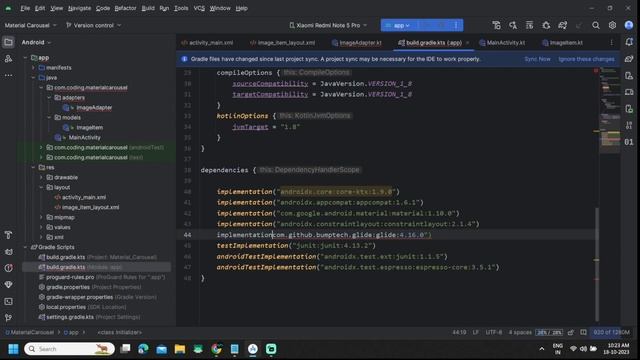The width and height of the screenshot is (640, 360).
Task: Open Android project view dropdown
Action: pyautogui.click(x=36, y=42)
